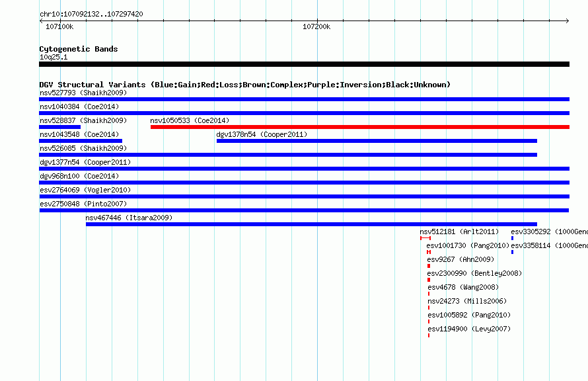
Task: Click the blue bar under esv2750848
Action: pos(304,210)
